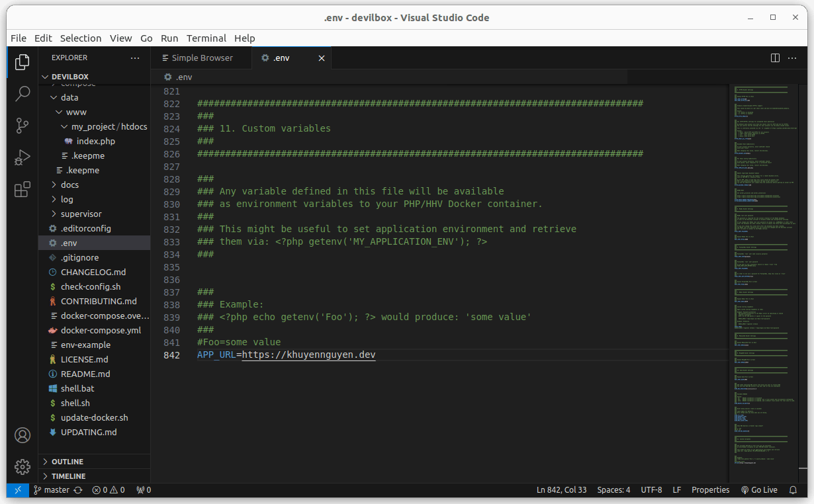This screenshot has height=504, width=814.
Task: Click the Synchronize Changes icon beside master
Action: 78,490
